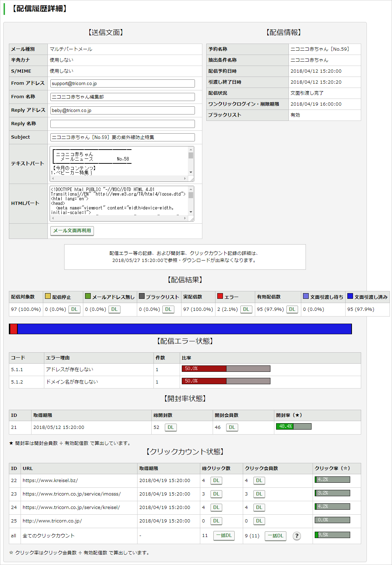
Task: Click gray ブラックリスト legend swatch
Action: [142, 296]
